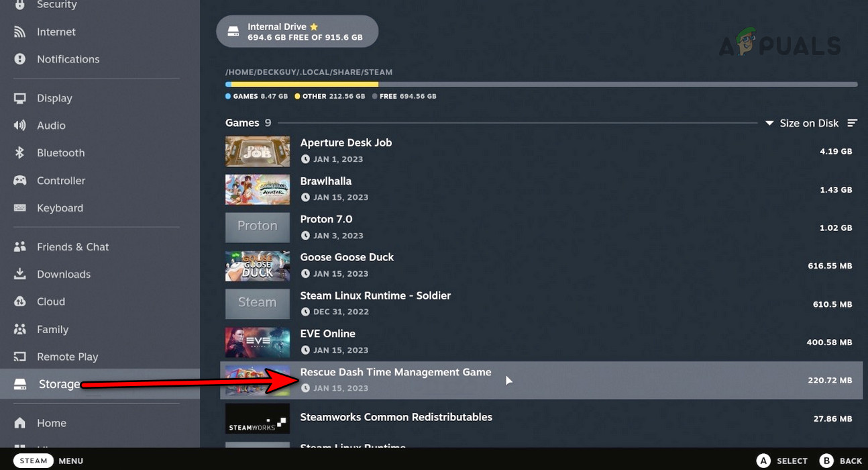Click the filter icon beside Size on Disk
The height and width of the screenshot is (470, 868).
pyautogui.click(x=853, y=123)
